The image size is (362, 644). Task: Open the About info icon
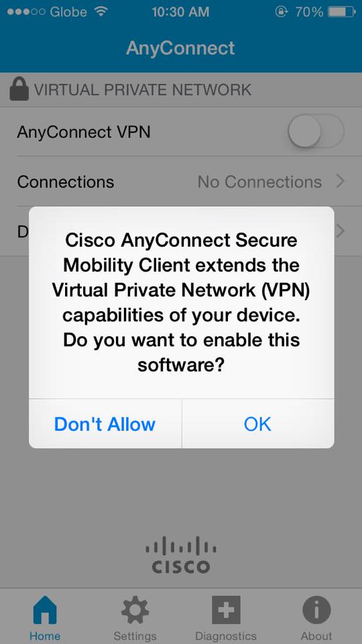tap(316, 610)
